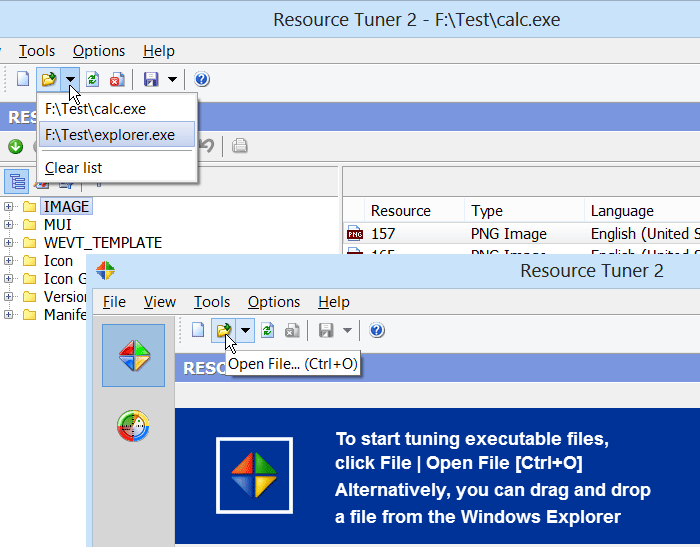The width and height of the screenshot is (700, 547).
Task: Click Close file red X icon in calc.exe window
Action: [x=117, y=79]
